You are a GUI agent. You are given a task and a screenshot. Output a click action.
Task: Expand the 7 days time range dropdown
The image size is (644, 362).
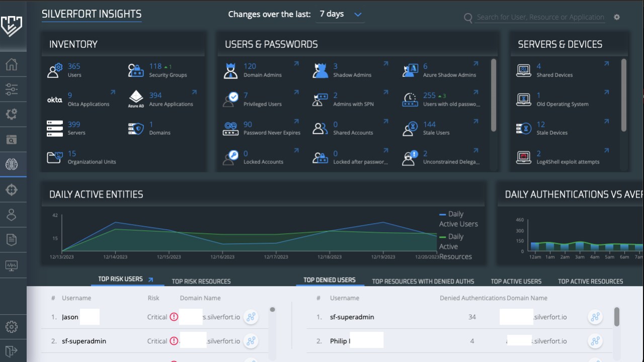tap(341, 15)
